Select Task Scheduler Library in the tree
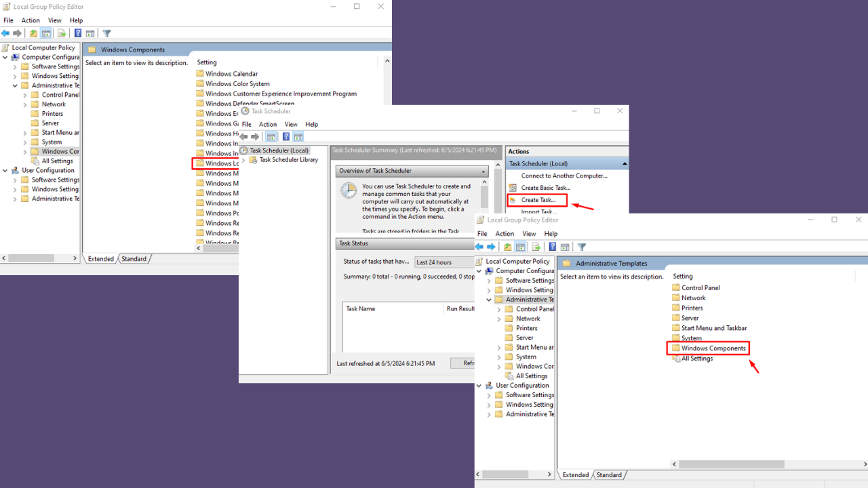The width and height of the screenshot is (868, 488). click(288, 160)
